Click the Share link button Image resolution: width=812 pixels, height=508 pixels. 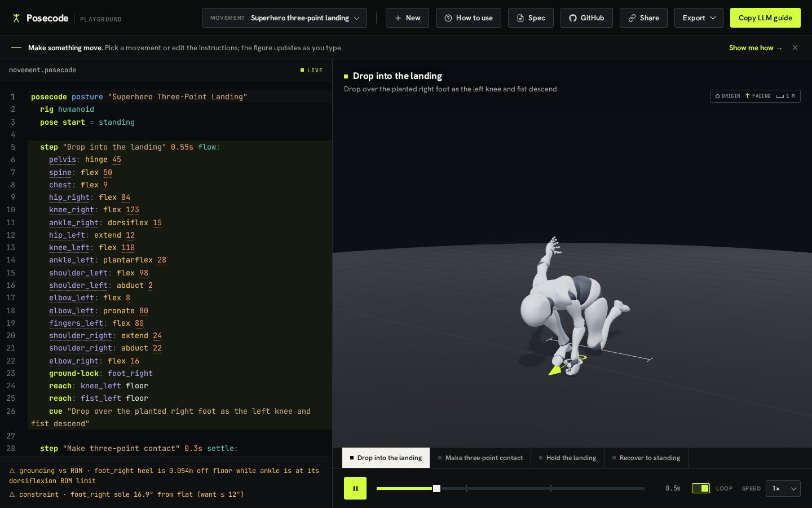point(643,18)
